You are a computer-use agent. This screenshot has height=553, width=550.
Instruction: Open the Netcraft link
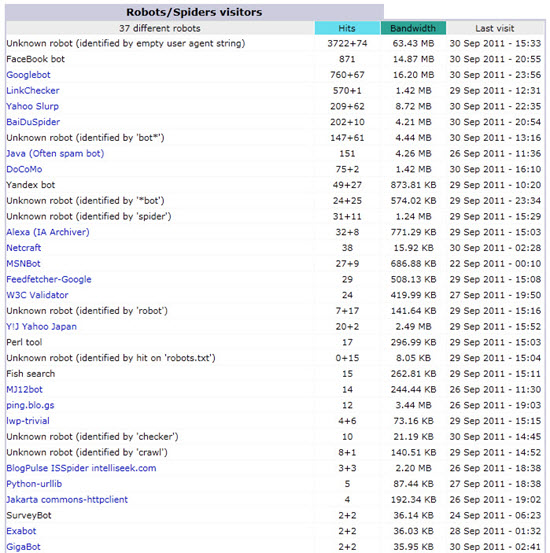pyautogui.click(x=24, y=248)
